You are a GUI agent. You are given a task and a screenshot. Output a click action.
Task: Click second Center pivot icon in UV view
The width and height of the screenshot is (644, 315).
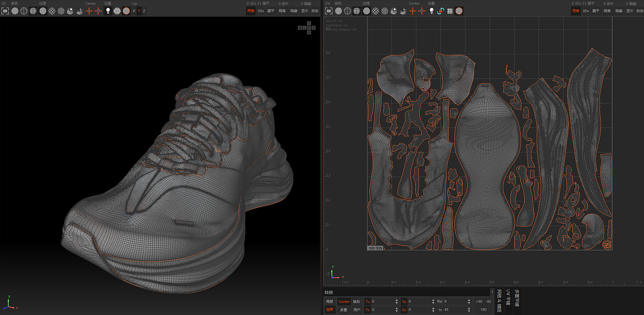coord(422,11)
